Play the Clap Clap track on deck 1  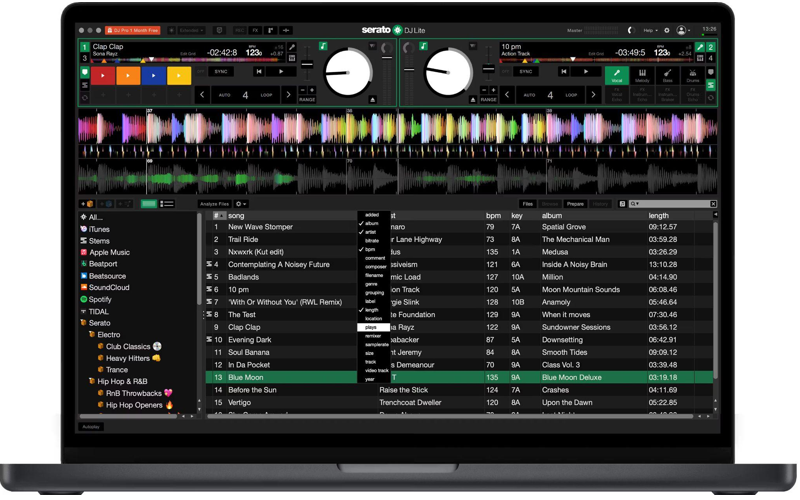(x=281, y=71)
